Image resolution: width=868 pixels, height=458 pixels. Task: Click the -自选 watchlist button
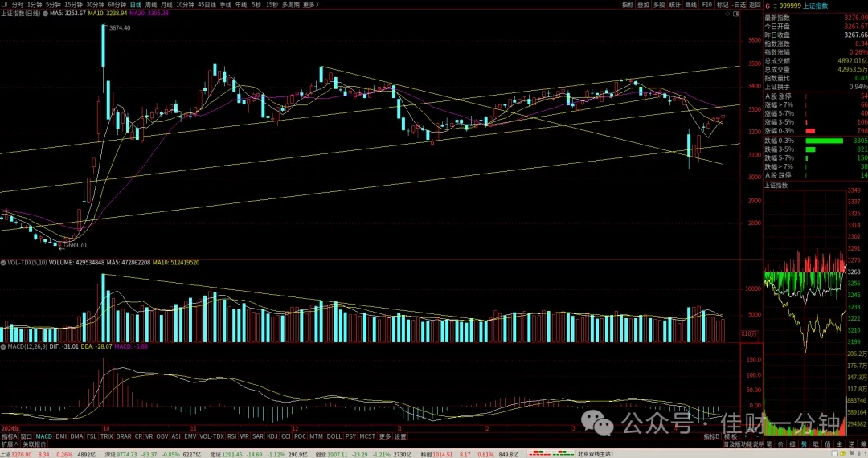coord(739,5)
